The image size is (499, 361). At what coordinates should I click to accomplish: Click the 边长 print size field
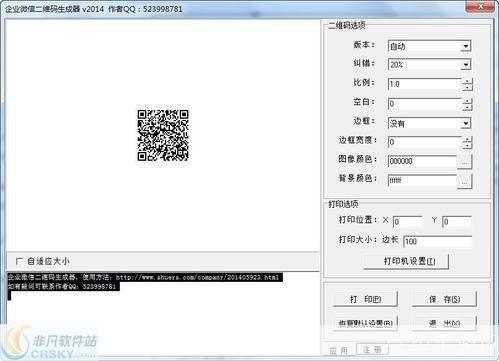(438, 241)
